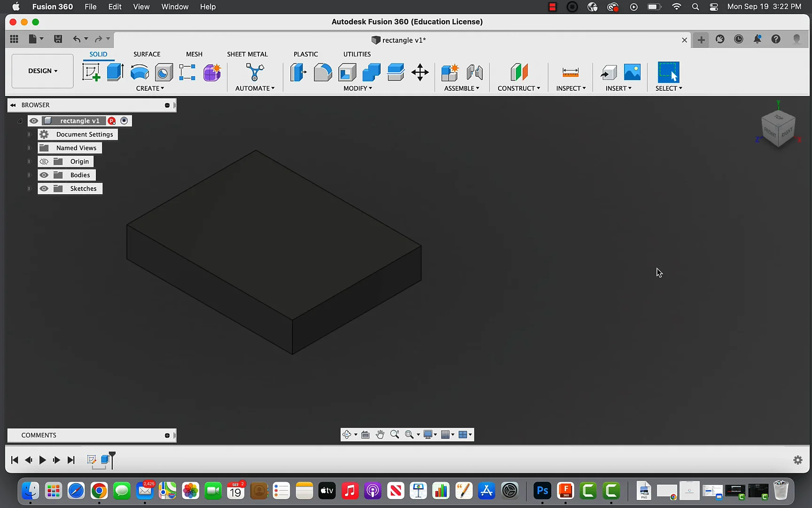Expand the Document Settings node
This screenshot has height=508, width=812.
[29, 134]
